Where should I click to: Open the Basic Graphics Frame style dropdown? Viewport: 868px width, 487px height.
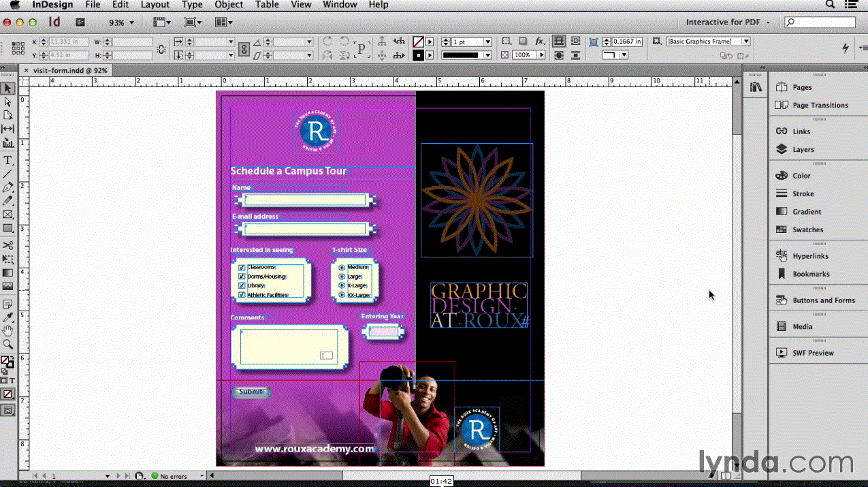coord(745,42)
